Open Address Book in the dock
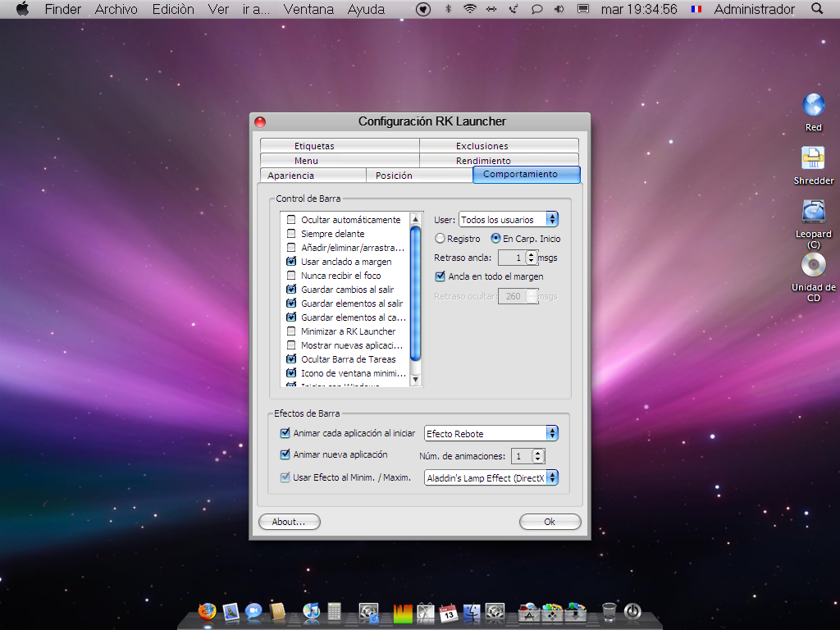Screen dimensions: 840x630 (x=277, y=611)
